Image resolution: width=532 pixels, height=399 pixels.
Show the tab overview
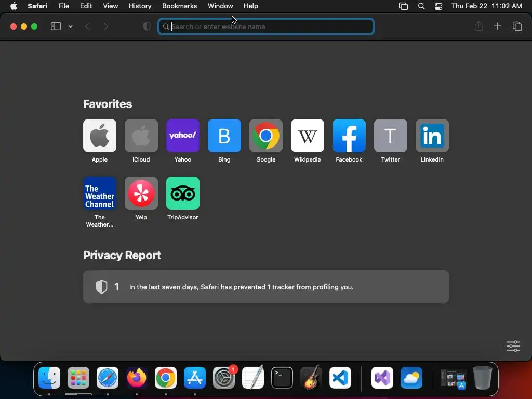tap(517, 26)
